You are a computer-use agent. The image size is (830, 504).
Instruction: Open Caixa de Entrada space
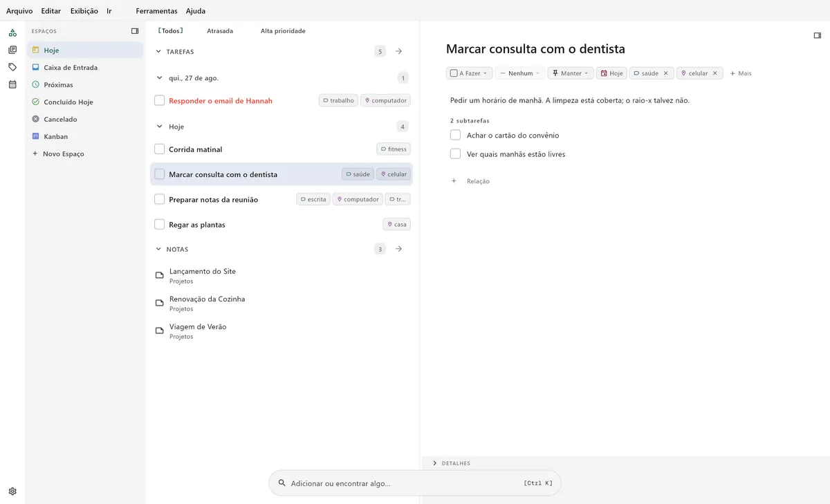tap(85, 68)
